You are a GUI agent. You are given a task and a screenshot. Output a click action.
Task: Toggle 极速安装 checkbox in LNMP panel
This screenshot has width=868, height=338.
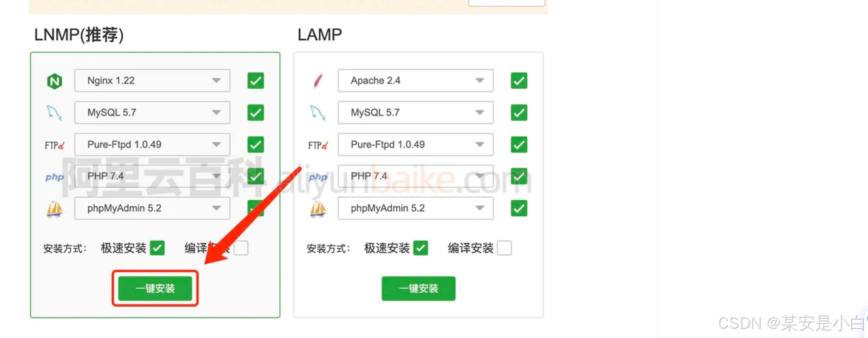pyautogui.click(x=158, y=248)
